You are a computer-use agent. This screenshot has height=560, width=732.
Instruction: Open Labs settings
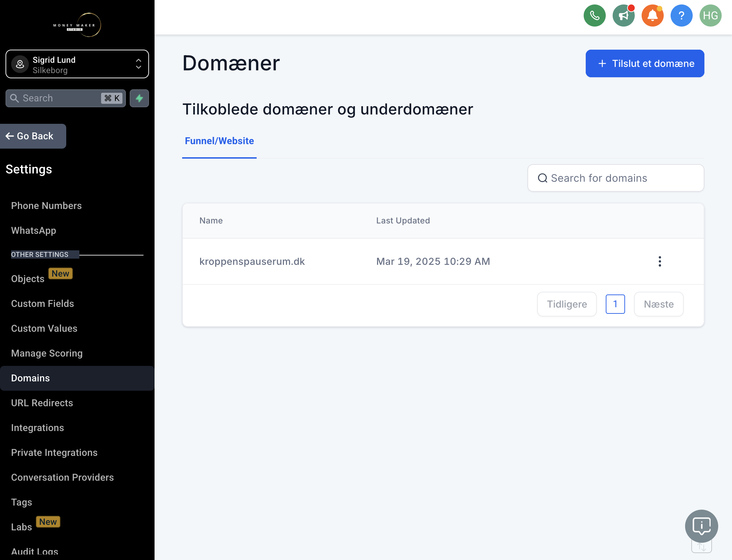coord(21,527)
